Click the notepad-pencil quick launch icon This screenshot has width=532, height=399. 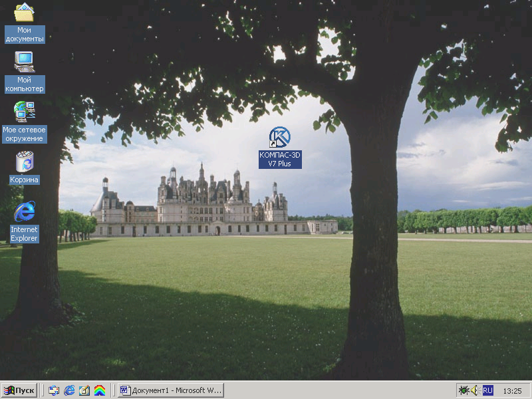pyautogui.click(x=84, y=390)
